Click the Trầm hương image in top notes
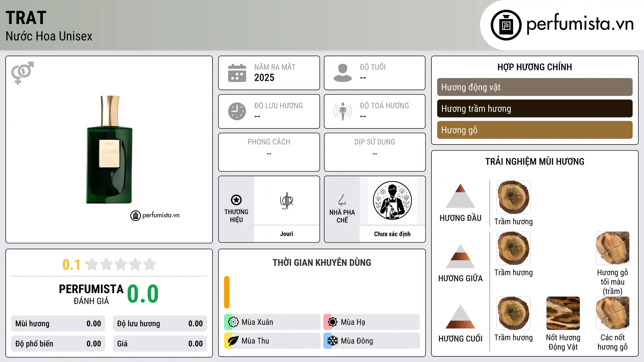The height and width of the screenshot is (362, 644). click(514, 197)
